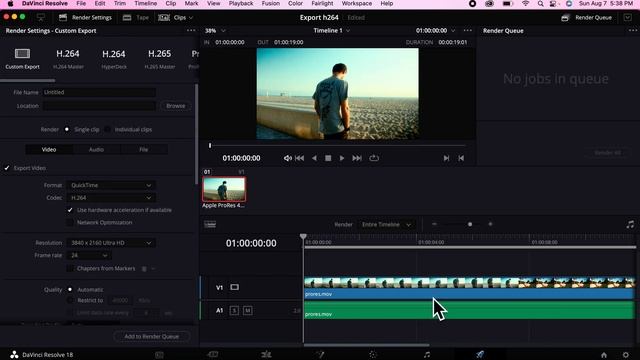Screen dimensions: 640x360
Task: Choose the H.265 Master preset
Action: coord(160,58)
